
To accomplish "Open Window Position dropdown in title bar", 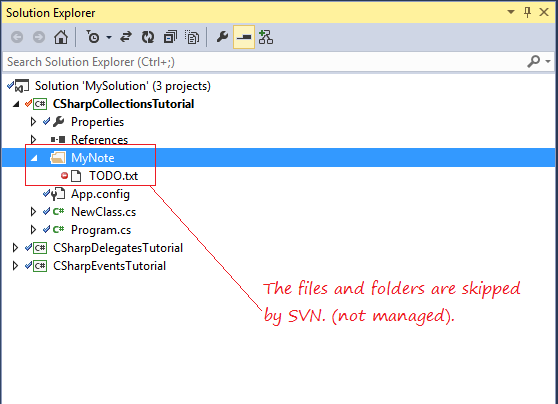I will [511, 12].
